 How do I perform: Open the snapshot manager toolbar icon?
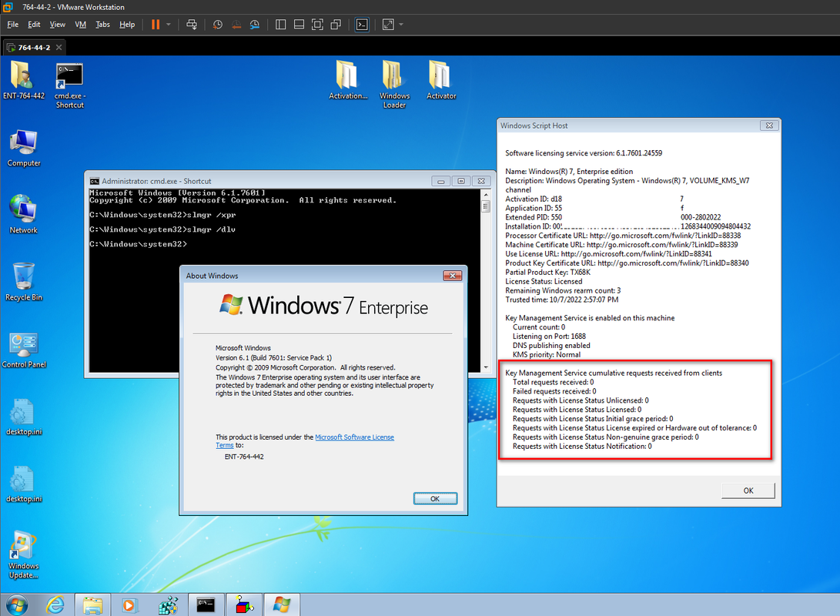[255, 25]
